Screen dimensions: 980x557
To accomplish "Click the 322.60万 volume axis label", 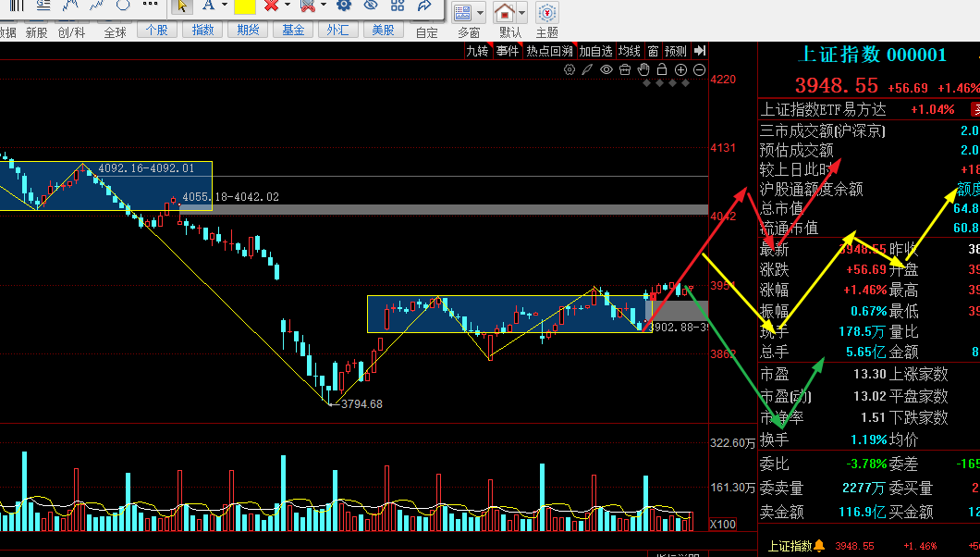I will pyautogui.click(x=732, y=443).
